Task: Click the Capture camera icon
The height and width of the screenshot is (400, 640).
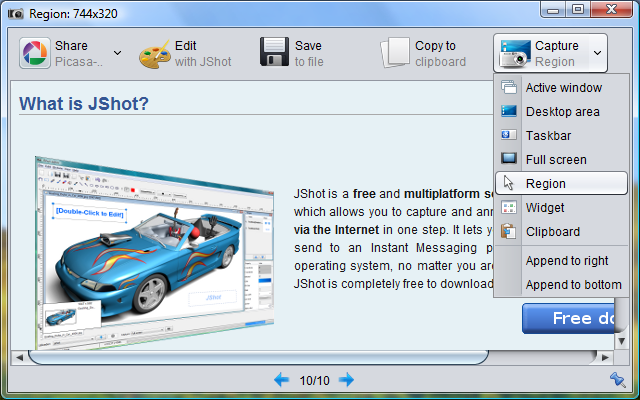Action: pos(515,53)
